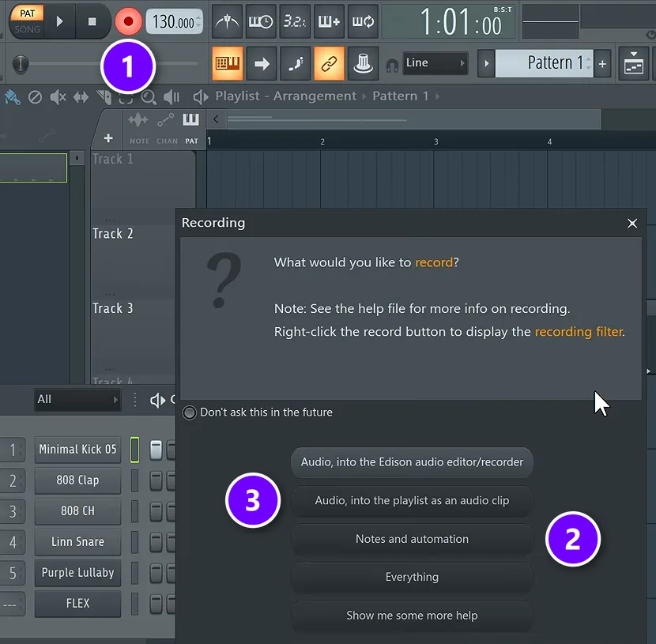Enable wait for input to start
Viewport: 656px width, 644px height.
click(x=261, y=21)
